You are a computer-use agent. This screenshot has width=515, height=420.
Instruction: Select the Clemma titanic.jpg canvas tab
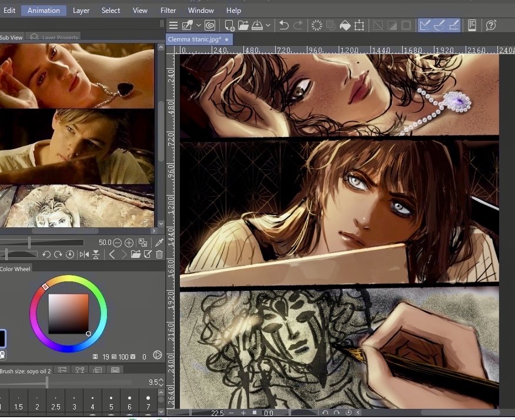coord(199,39)
